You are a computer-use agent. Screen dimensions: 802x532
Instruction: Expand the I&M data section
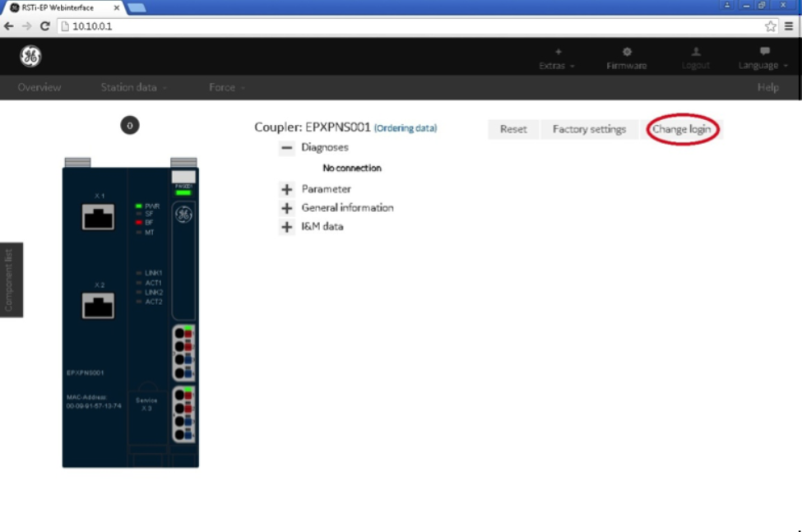[287, 227]
